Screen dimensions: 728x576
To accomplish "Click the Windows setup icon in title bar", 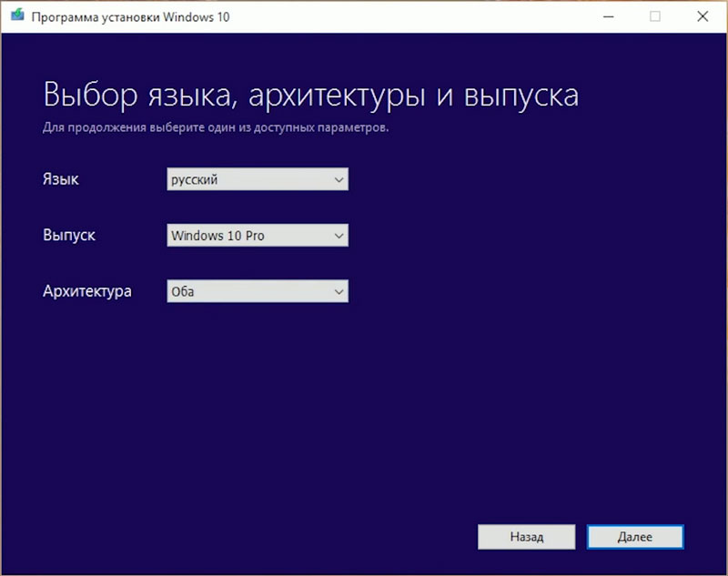I will (x=18, y=16).
